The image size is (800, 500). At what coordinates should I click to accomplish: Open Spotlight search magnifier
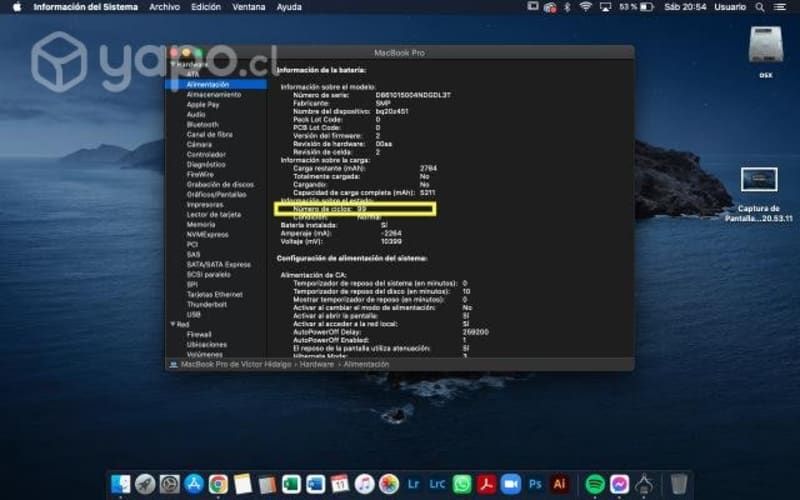(x=760, y=7)
